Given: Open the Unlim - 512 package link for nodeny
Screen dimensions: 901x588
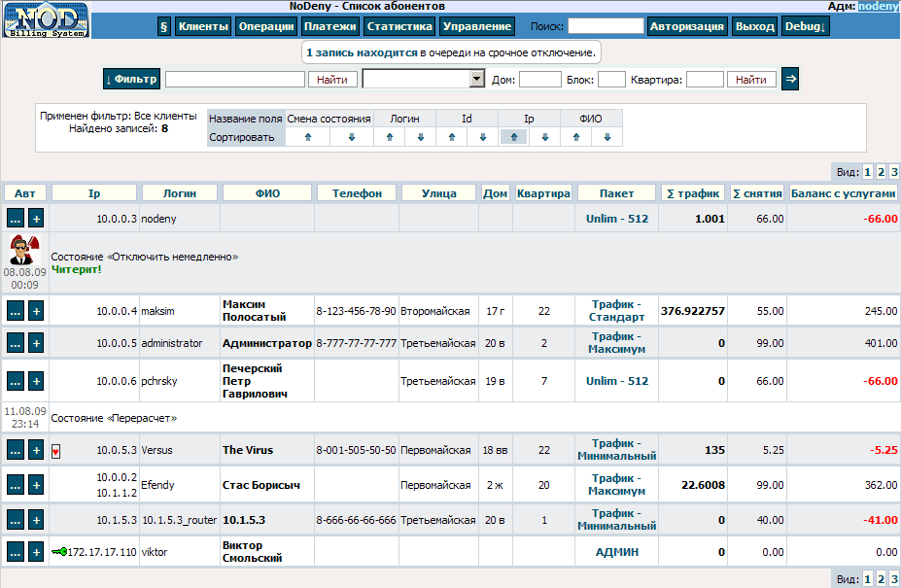Looking at the screenshot, I should click(x=617, y=219).
